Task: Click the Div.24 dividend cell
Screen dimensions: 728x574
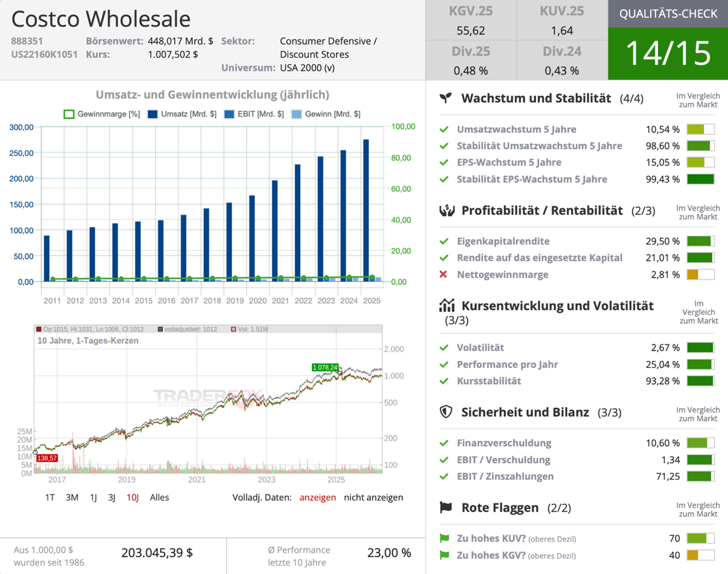Action: pyautogui.click(x=562, y=60)
